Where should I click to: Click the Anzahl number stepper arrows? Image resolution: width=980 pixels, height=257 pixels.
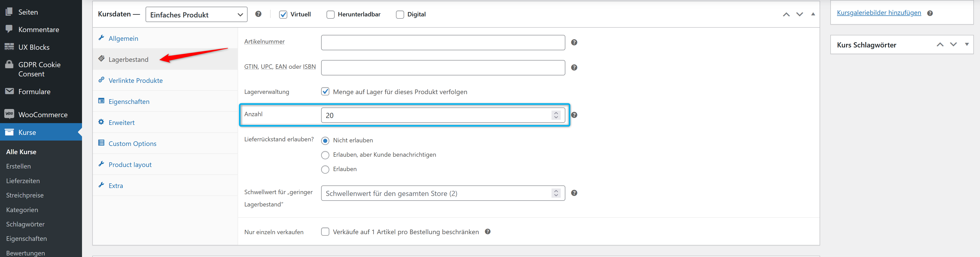(556, 115)
